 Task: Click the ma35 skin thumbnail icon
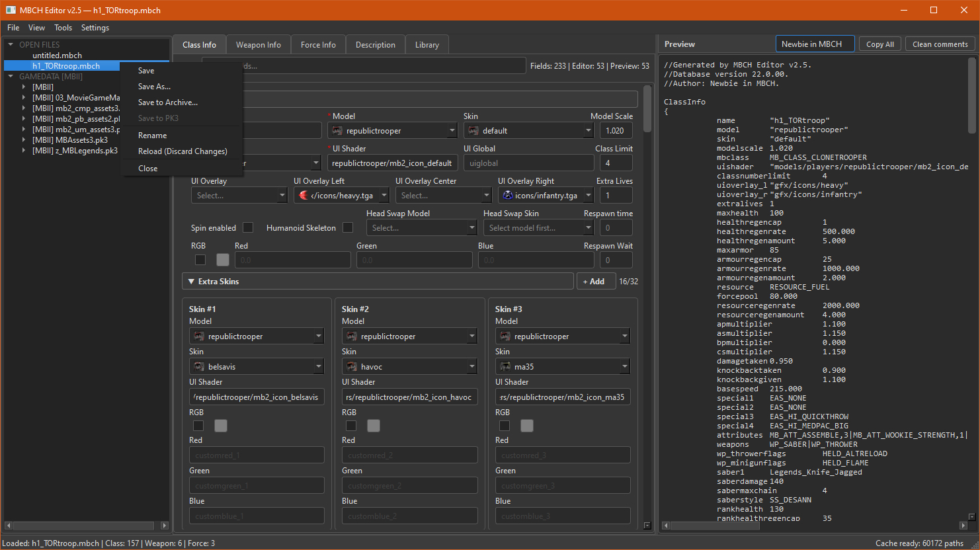tap(505, 367)
